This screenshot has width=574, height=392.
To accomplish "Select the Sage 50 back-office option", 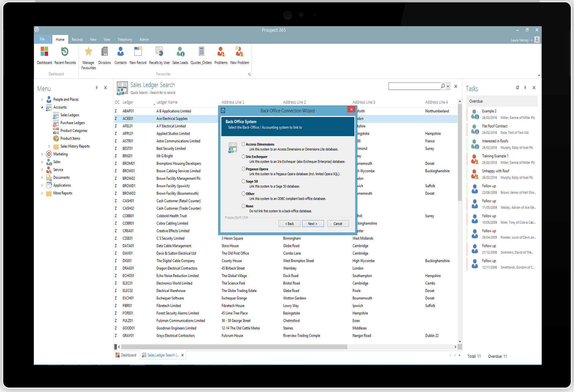I will (x=243, y=181).
